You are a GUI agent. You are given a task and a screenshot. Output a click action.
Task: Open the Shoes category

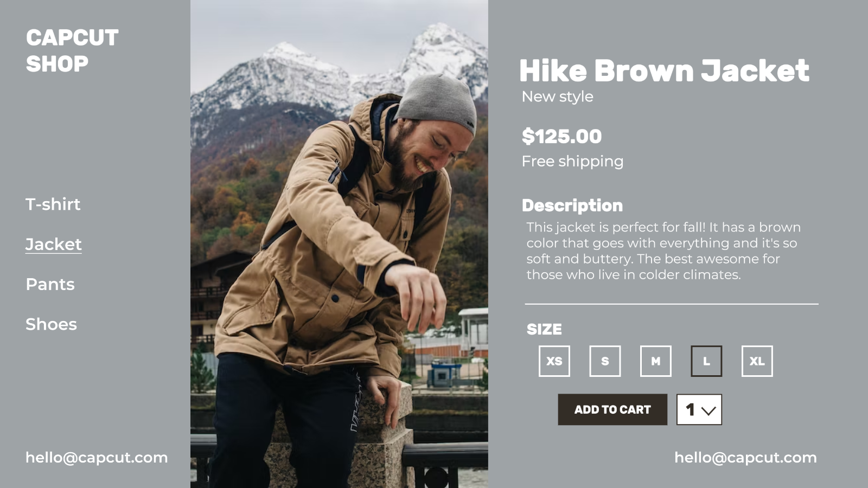pyautogui.click(x=52, y=324)
